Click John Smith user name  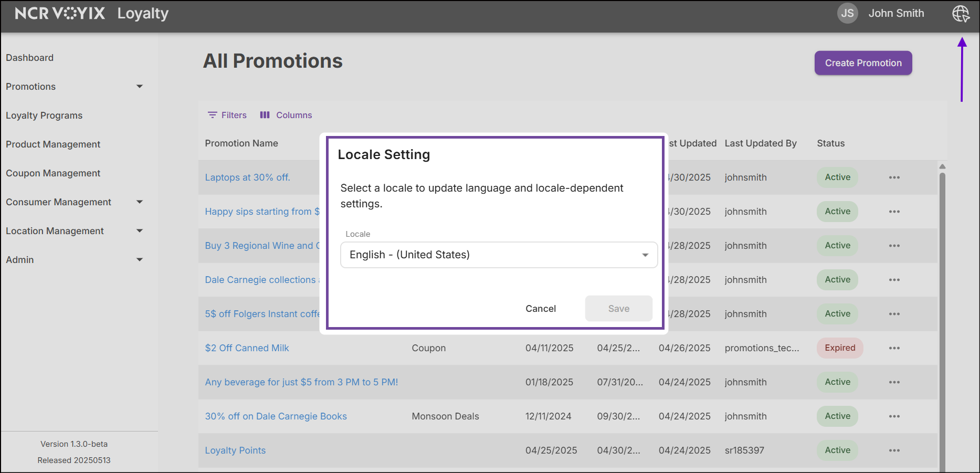(896, 13)
